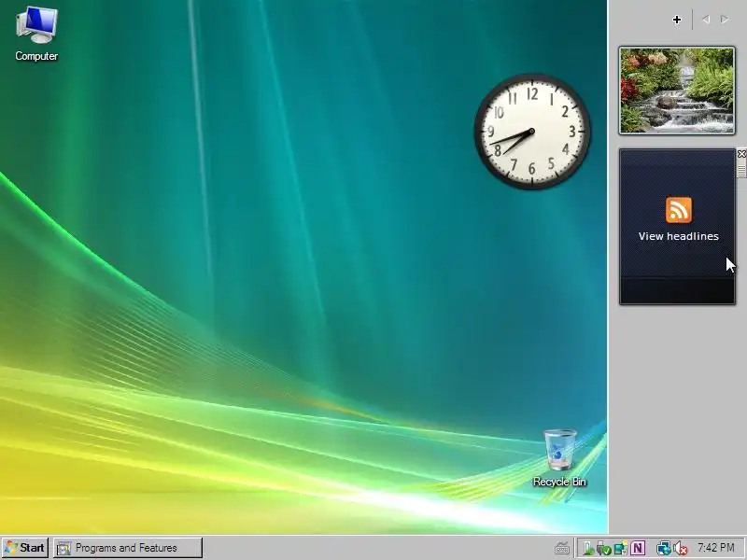
Task: Click the 7:42 PM taskbar clock
Action: (715, 548)
